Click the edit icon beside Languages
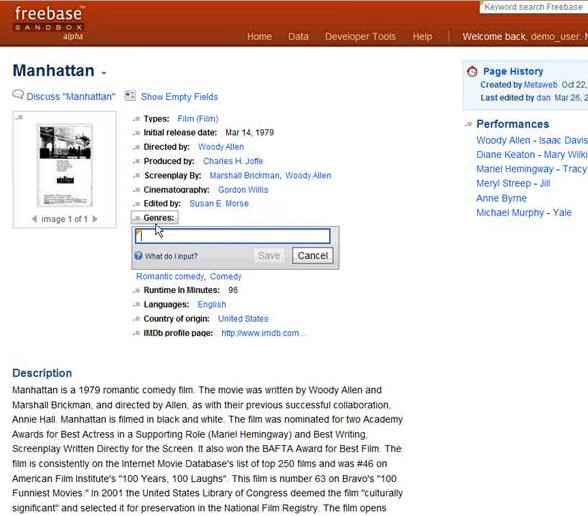This screenshot has width=588, height=516. pos(136,305)
